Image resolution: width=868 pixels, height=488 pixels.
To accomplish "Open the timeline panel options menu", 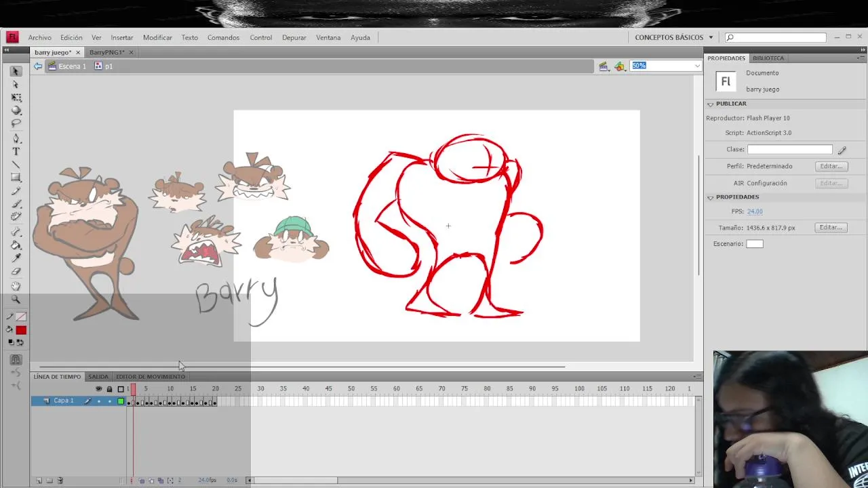I will [697, 377].
